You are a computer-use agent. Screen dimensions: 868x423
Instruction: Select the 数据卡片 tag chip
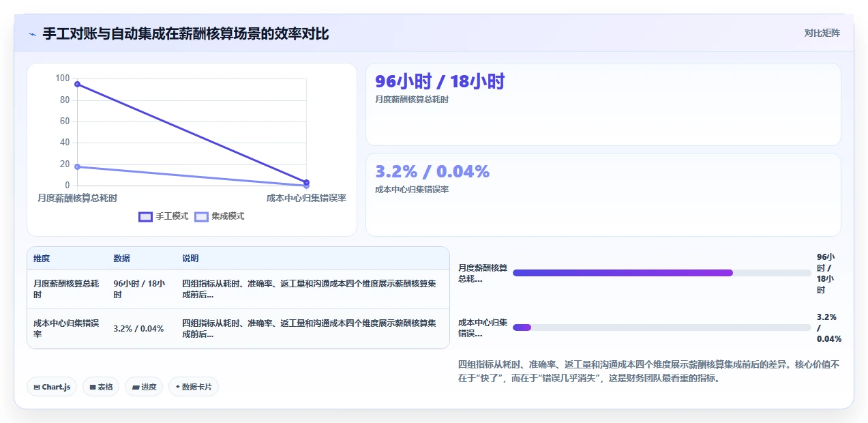point(194,387)
